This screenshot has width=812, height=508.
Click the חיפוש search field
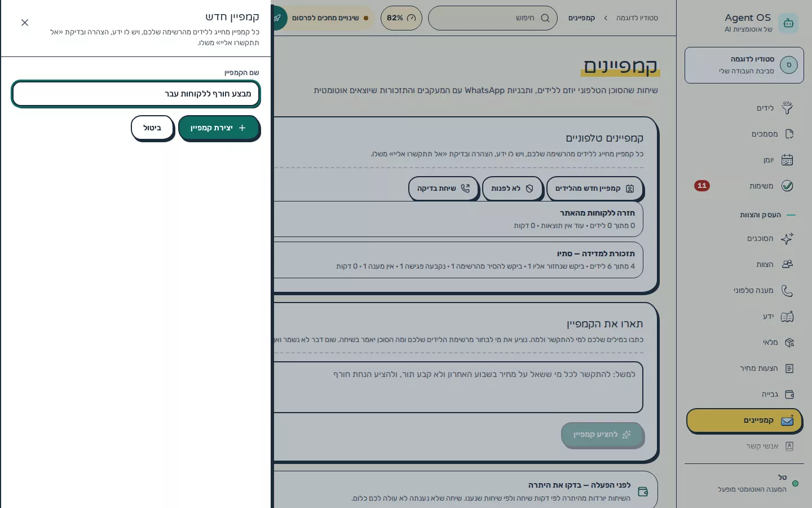pos(493,18)
